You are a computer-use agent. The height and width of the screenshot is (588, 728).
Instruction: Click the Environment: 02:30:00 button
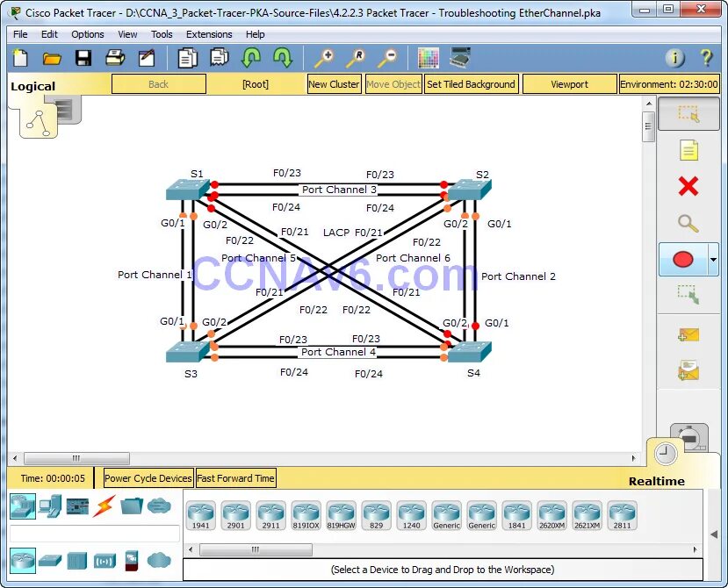[669, 84]
